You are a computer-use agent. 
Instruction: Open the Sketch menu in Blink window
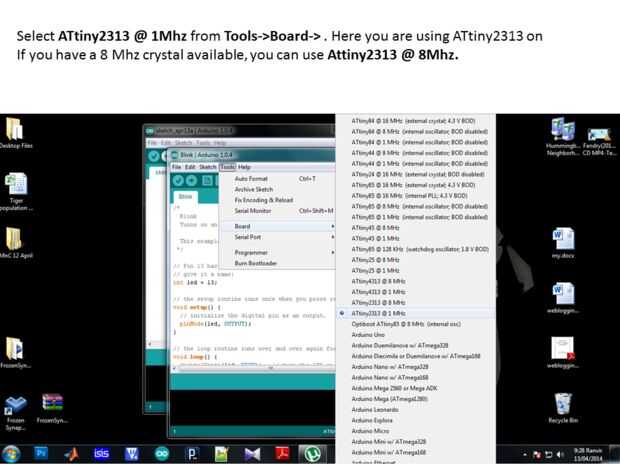208,167
